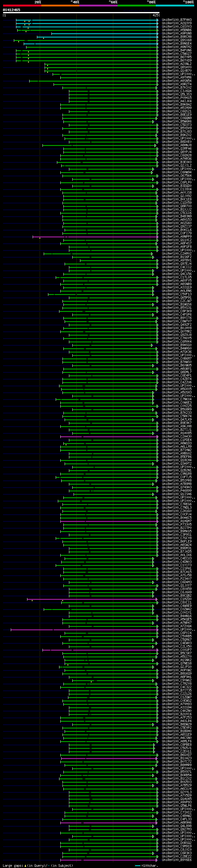Click the cyan alignment bar for UniRef100_B7FHH3
Image resolution: width=197 pixels, height=868 pixels.
[x=87, y=20]
